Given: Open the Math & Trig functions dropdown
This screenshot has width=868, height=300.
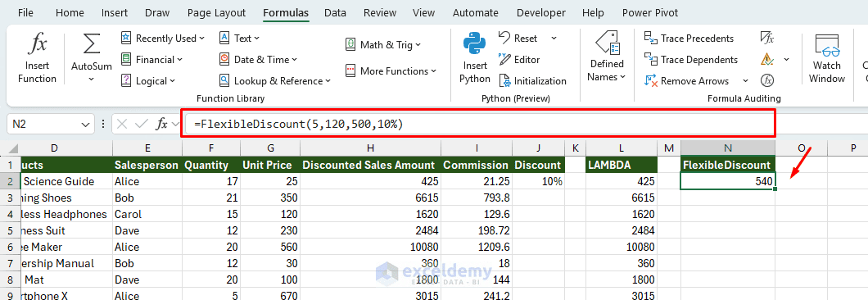Looking at the screenshot, I should (383, 45).
